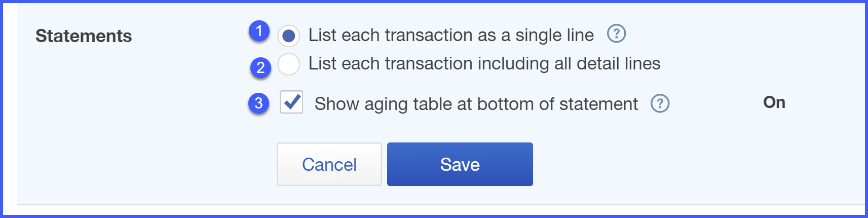Viewport: 868px width, 218px height.
Task: Click the 'On' status text
Action: 774,102
